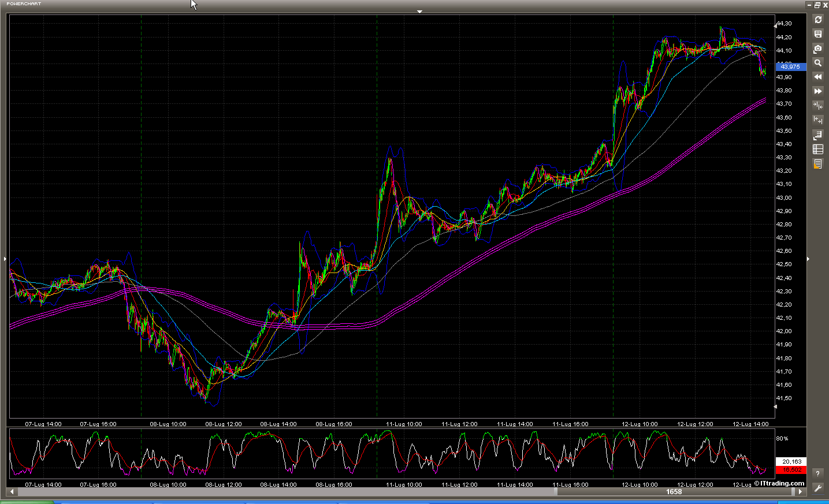
Task: Compress the time scale with the inward-arrows icon
Action: [x=818, y=105]
